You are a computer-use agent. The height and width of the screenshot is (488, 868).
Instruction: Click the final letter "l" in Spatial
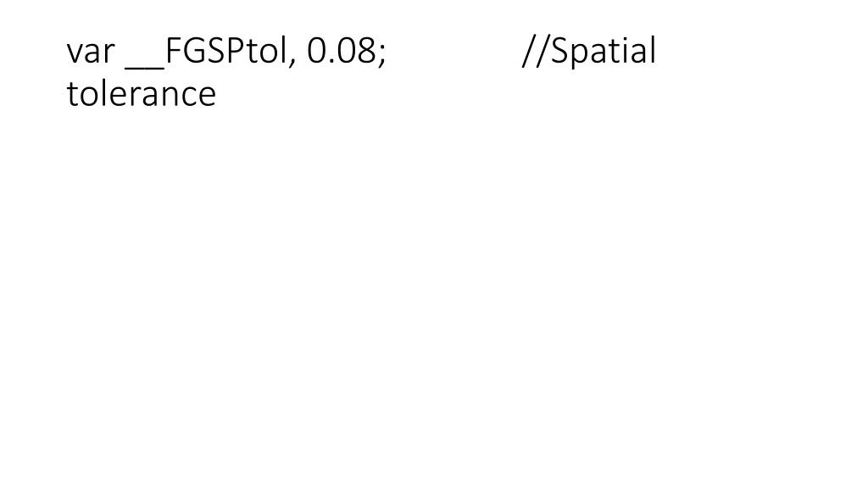click(654, 49)
